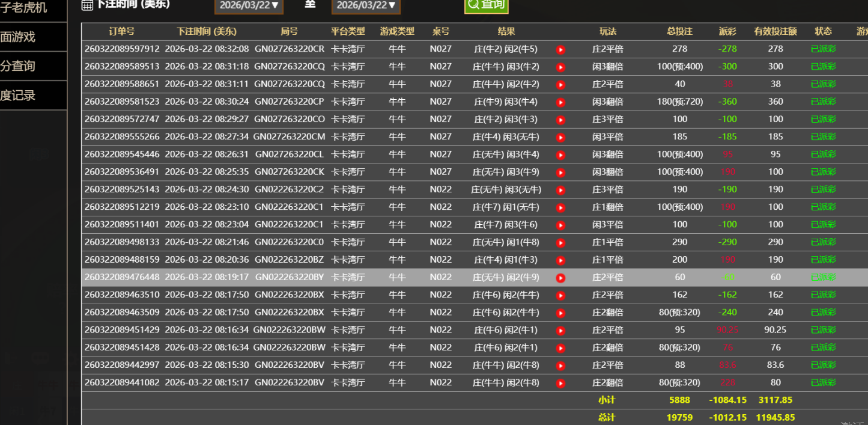Play replay for order 260322089451429
The image size is (868, 425).
(560, 331)
